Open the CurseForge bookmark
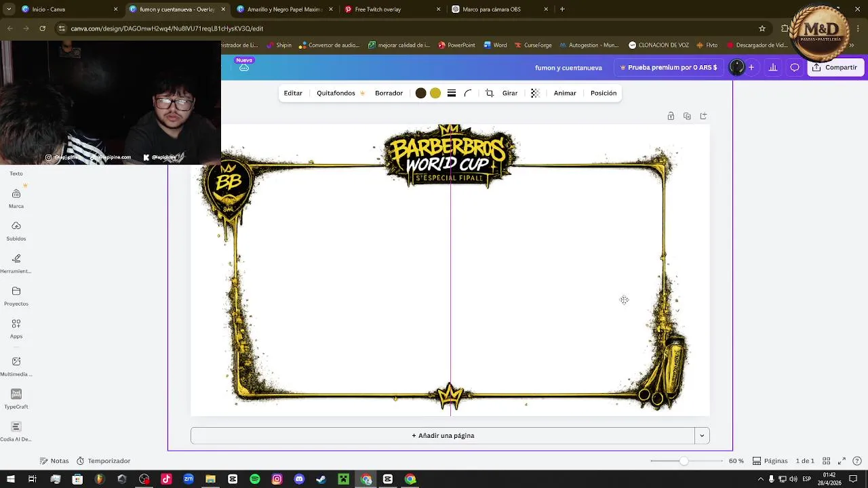This screenshot has width=868, height=488. (532, 45)
